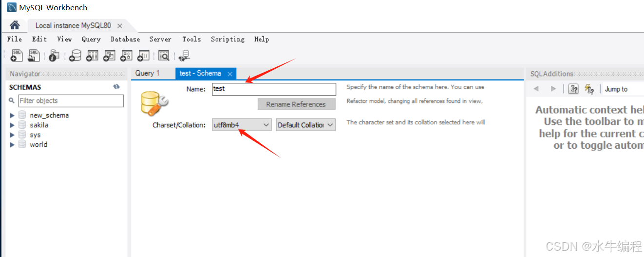Refresh the SCHEMAS list icon
Viewport: 644px width, 257px height.
(x=116, y=87)
